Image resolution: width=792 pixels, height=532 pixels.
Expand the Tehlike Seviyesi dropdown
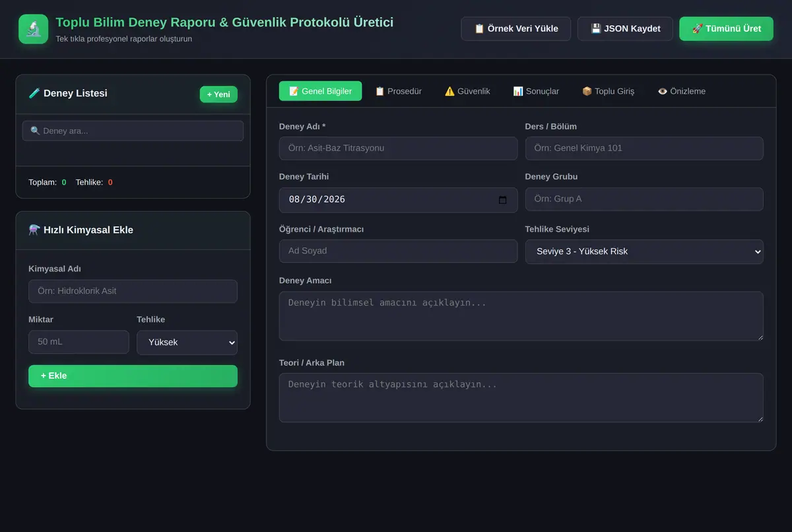pos(644,251)
